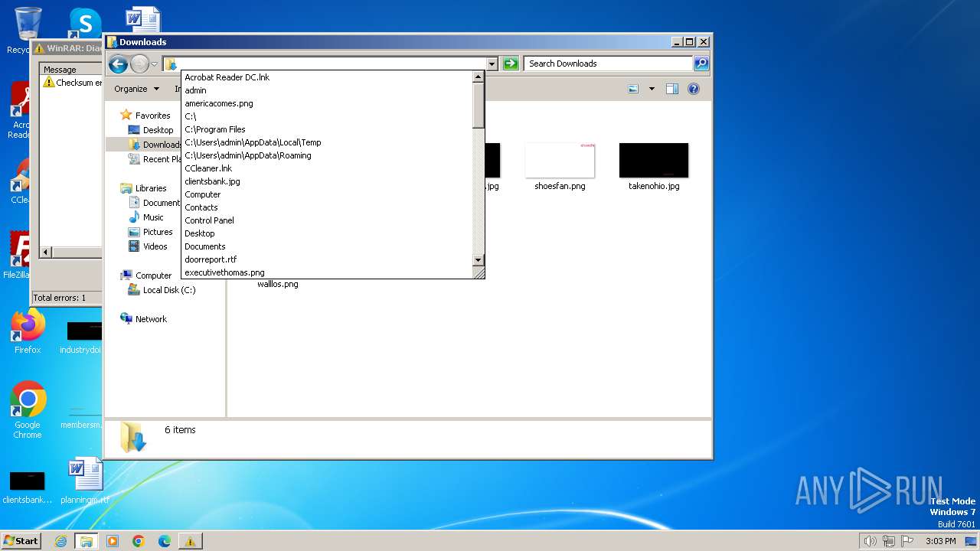The height and width of the screenshot is (551, 980).
Task: Collapse the address bar dropdown arrow
Action: click(x=492, y=64)
